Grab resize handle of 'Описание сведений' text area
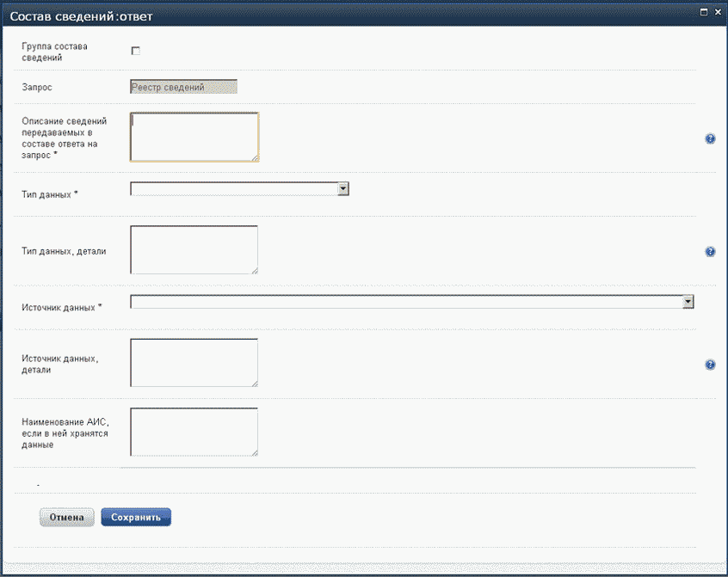This screenshot has width=728, height=577. (255, 158)
